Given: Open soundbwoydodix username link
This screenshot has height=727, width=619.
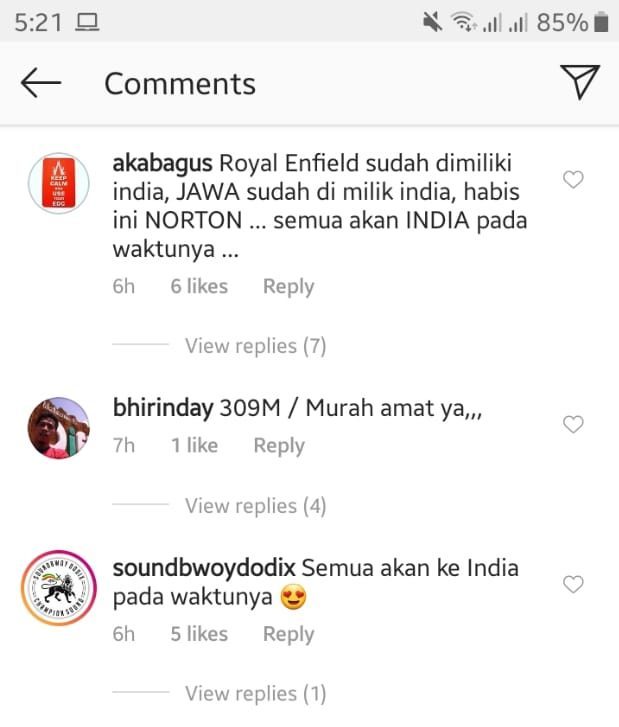Looking at the screenshot, I should click(x=204, y=568).
